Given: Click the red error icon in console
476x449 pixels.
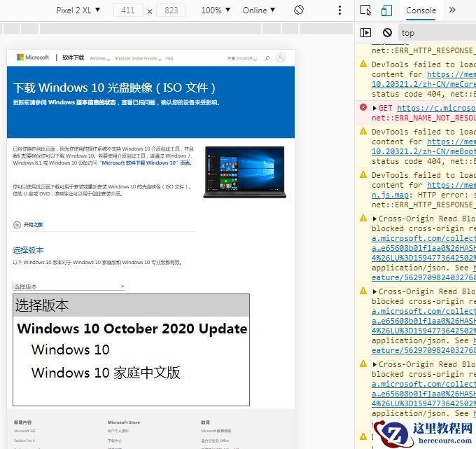Looking at the screenshot, I should click(x=363, y=107).
